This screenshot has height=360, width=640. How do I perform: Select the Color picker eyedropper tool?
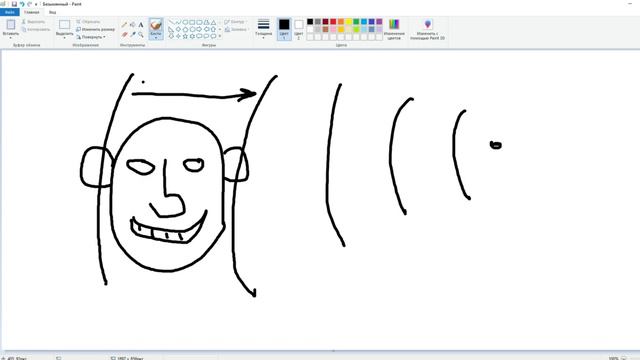(133, 35)
